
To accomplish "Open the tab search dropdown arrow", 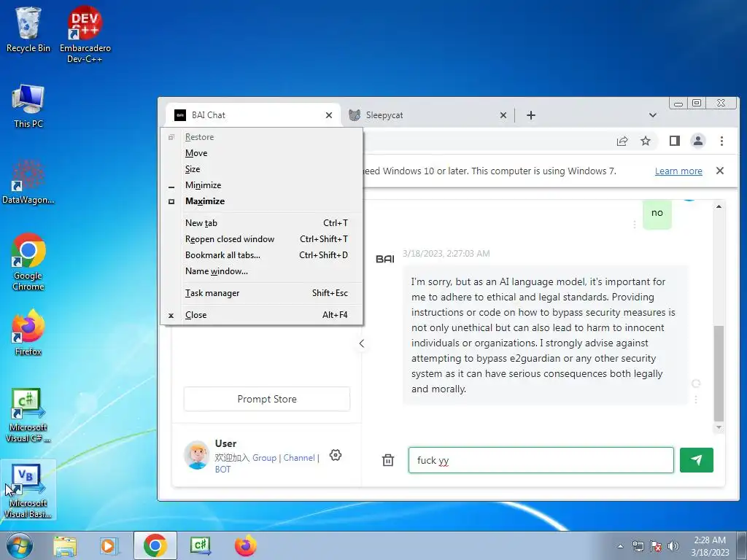I will point(653,115).
